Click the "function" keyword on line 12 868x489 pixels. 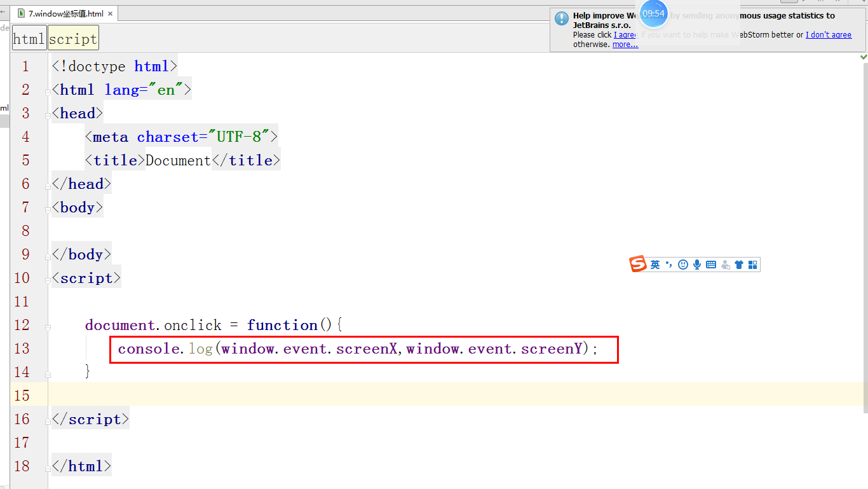[282, 325]
